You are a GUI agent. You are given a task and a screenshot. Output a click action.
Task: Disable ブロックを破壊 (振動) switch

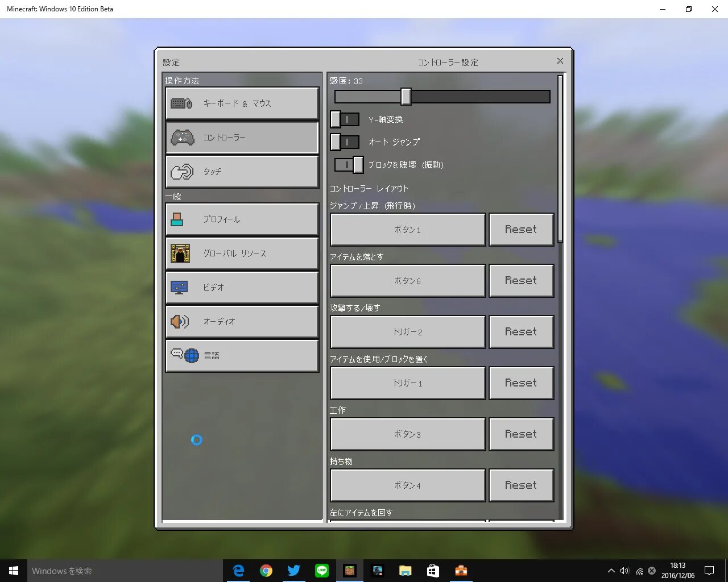(349, 165)
